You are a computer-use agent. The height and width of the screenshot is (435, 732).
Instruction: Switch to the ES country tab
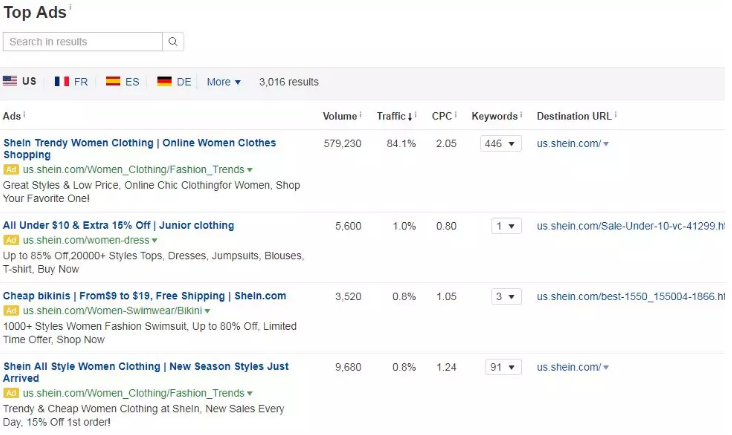(122, 82)
